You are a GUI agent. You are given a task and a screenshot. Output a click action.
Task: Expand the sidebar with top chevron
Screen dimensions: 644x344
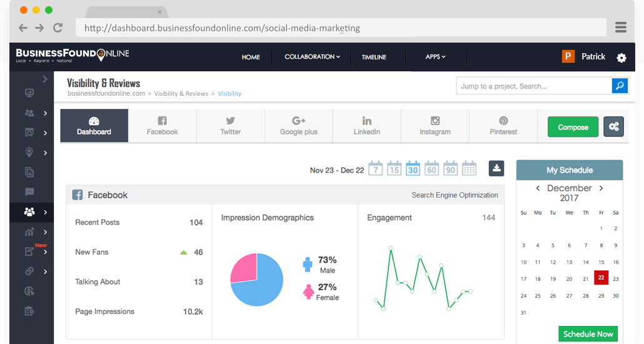click(x=45, y=79)
